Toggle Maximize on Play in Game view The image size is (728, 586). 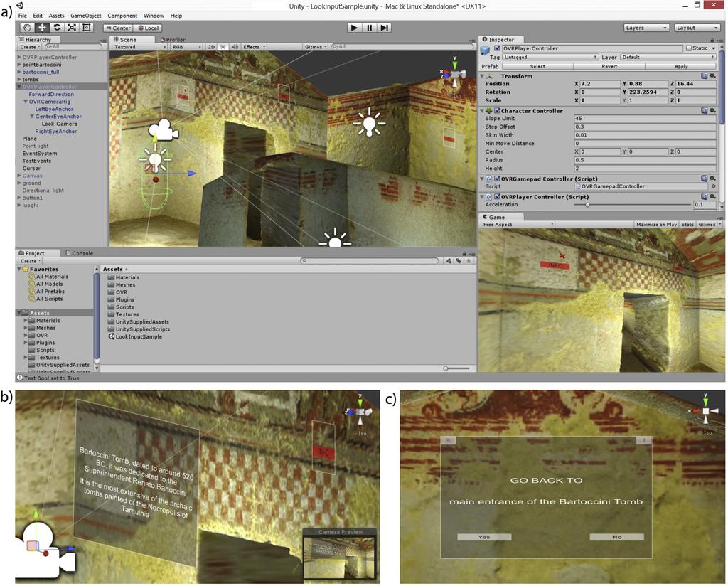656,224
